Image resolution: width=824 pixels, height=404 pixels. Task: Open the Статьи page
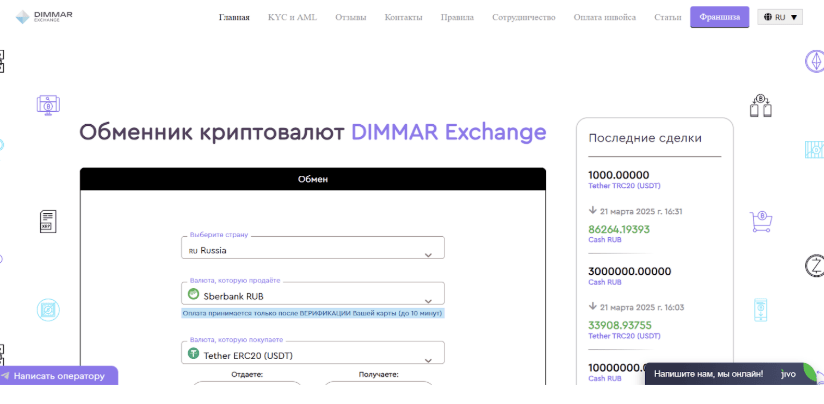point(667,17)
